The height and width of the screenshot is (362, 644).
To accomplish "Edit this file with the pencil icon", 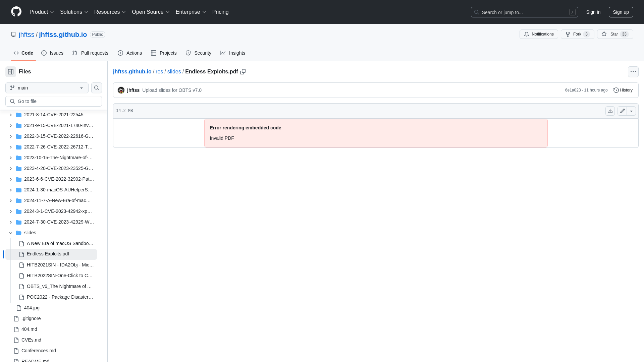I will pos(622,111).
